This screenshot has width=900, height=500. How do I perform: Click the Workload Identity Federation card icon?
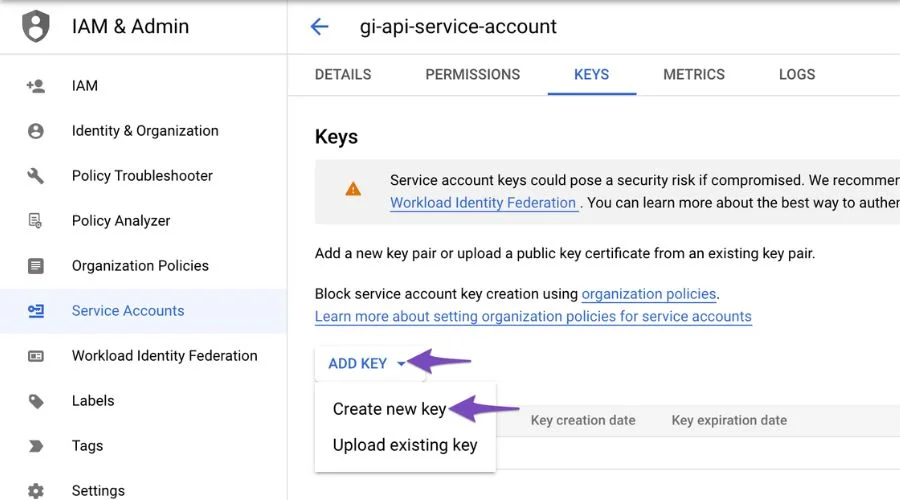pyautogui.click(x=36, y=356)
